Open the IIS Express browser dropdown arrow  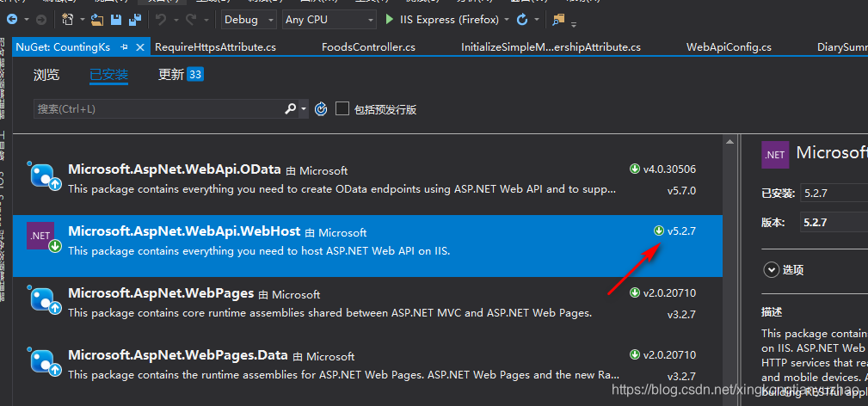click(x=506, y=20)
